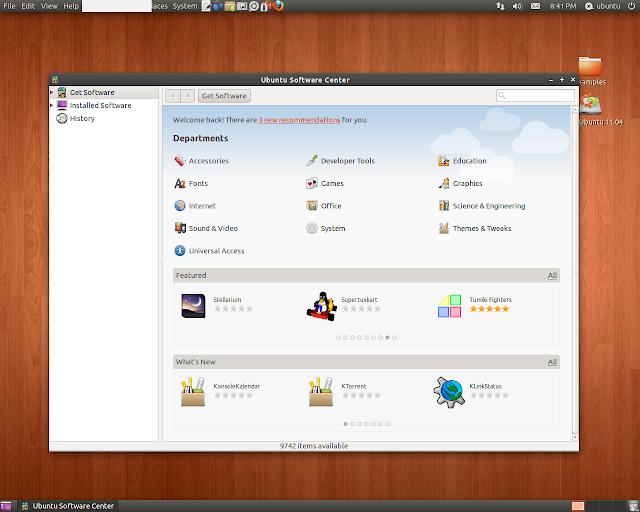
Task: Select the Tumiki Fighters blocks icon
Action: click(x=449, y=306)
